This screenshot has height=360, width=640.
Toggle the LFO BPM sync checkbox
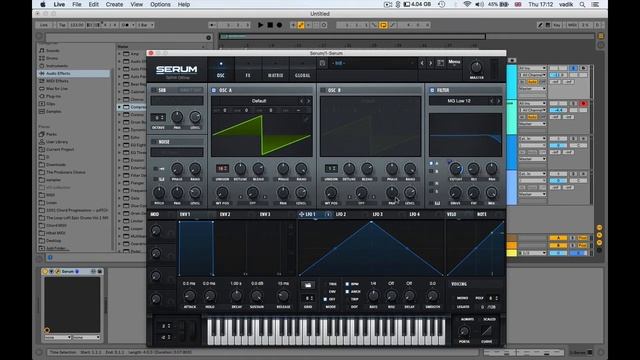tap(347, 284)
